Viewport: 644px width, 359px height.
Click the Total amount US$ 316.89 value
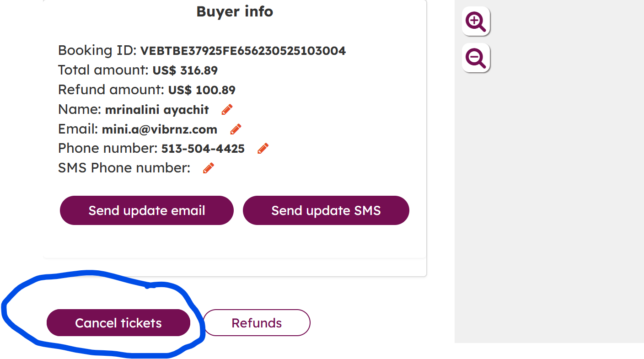tap(185, 70)
